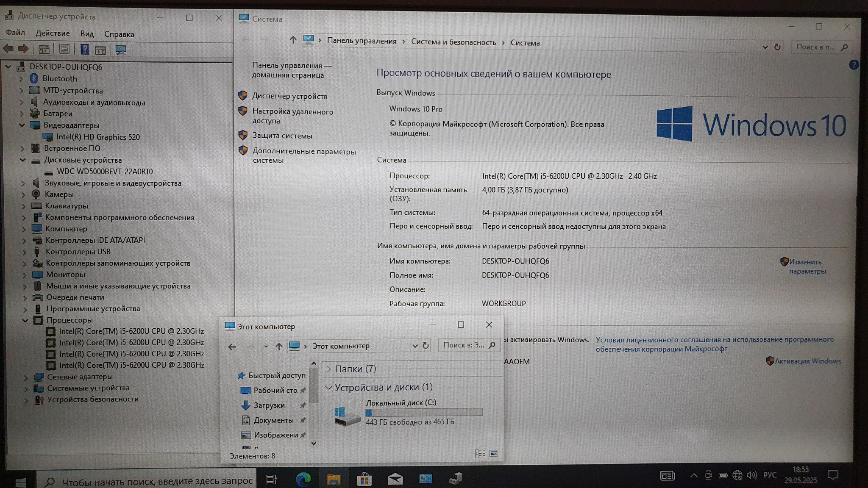Viewport: 868px width, 488px height.
Task: Toggle the action pane toolbar button
Action: (x=100, y=50)
